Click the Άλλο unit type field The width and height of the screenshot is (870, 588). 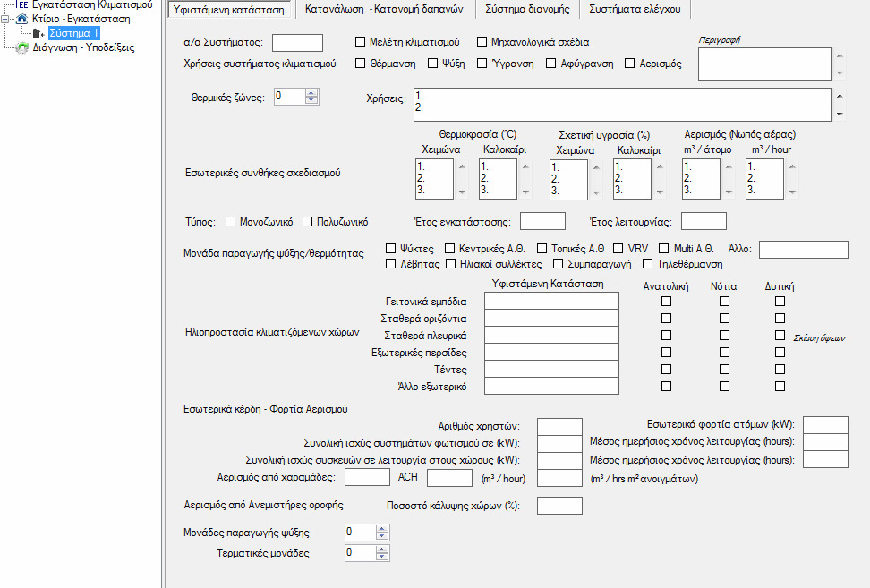click(804, 250)
